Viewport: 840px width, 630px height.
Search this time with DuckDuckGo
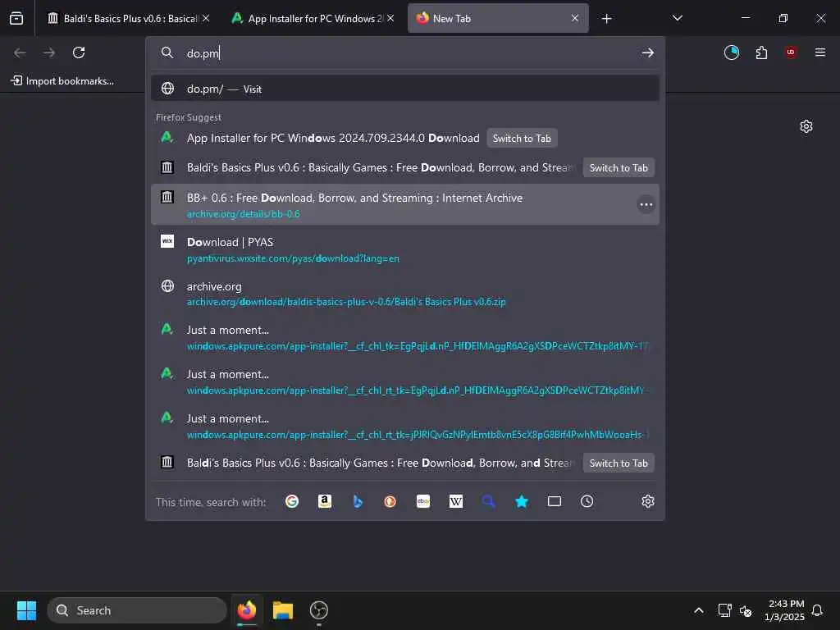[390, 501]
